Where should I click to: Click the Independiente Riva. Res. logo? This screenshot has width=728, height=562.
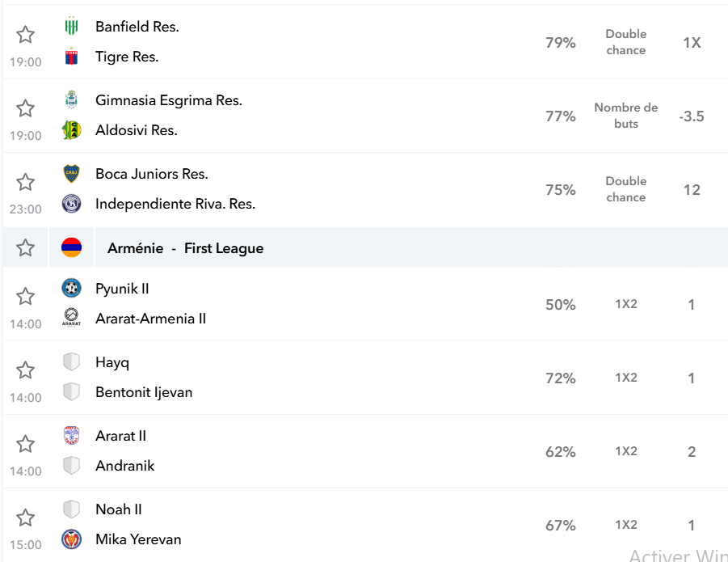[71, 204]
